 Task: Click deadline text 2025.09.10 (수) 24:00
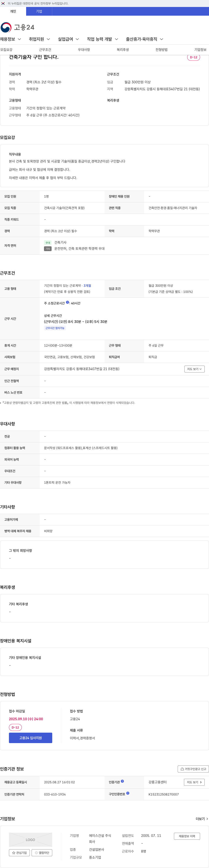pyautogui.click(x=26, y=719)
